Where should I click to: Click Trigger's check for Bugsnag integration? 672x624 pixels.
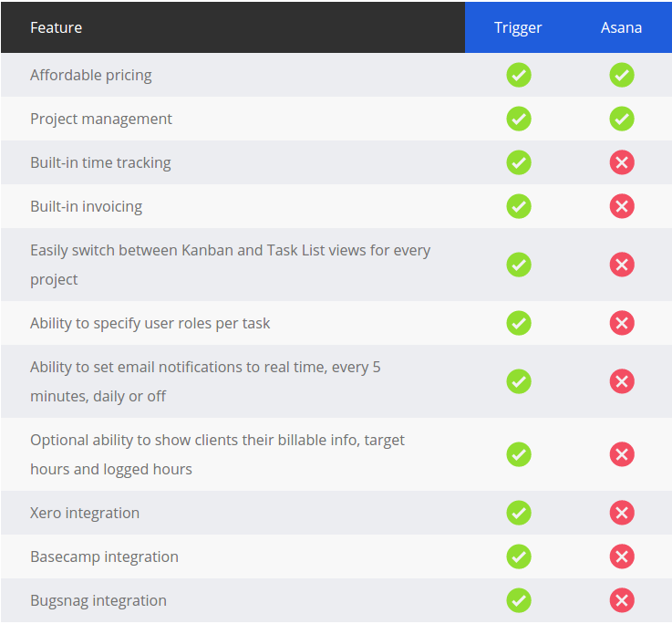click(519, 600)
